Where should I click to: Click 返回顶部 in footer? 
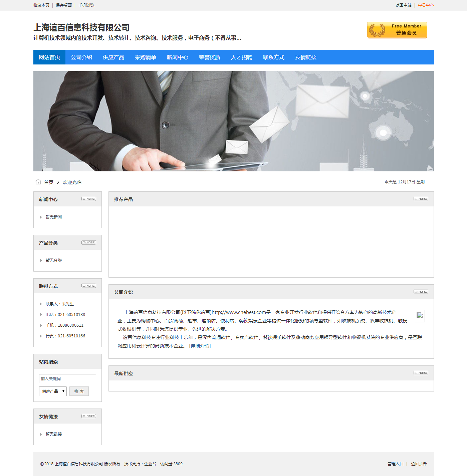click(x=419, y=464)
